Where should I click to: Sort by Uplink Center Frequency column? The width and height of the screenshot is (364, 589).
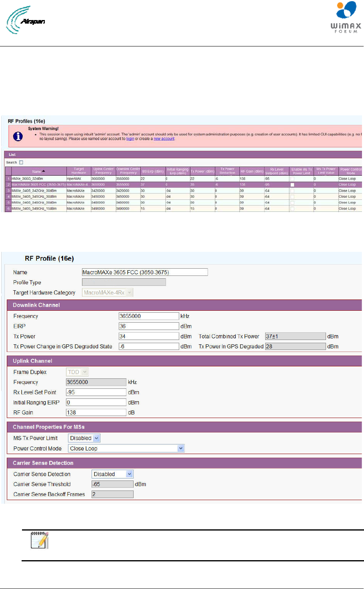pos(104,171)
